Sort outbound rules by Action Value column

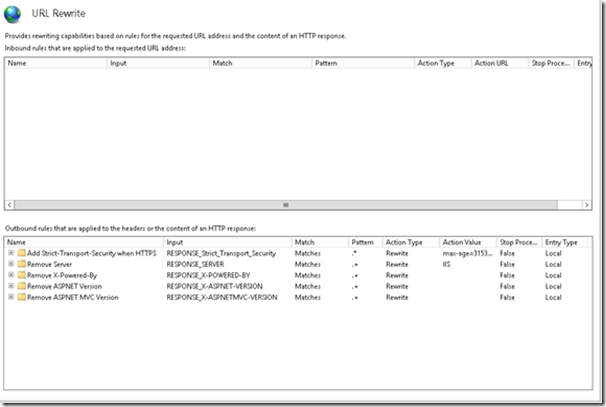[x=466, y=242]
